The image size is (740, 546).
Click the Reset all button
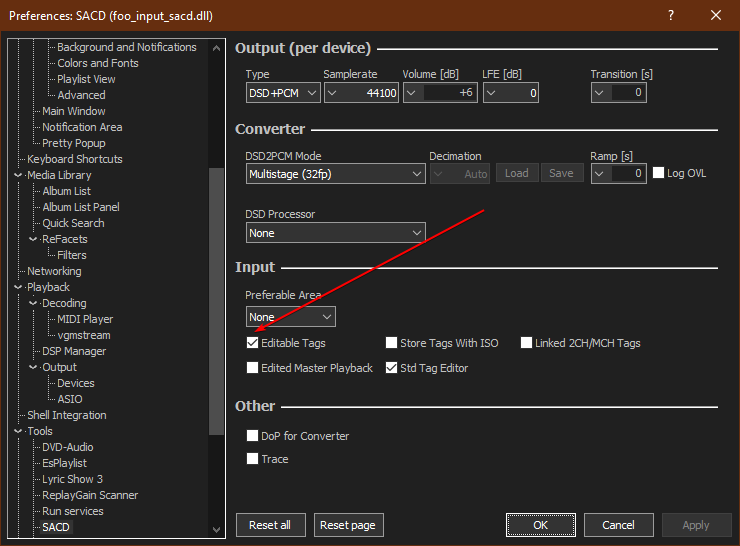click(270, 525)
